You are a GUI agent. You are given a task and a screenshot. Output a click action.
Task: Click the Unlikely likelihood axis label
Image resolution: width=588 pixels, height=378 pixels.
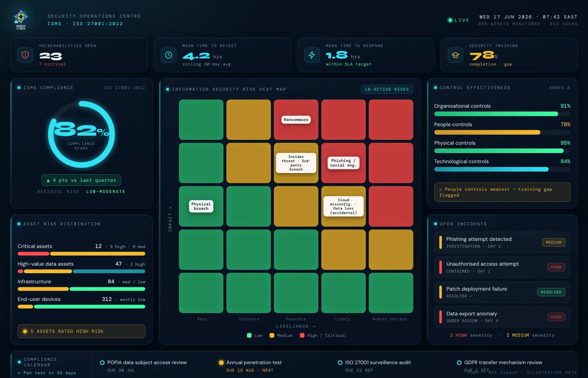(x=249, y=319)
